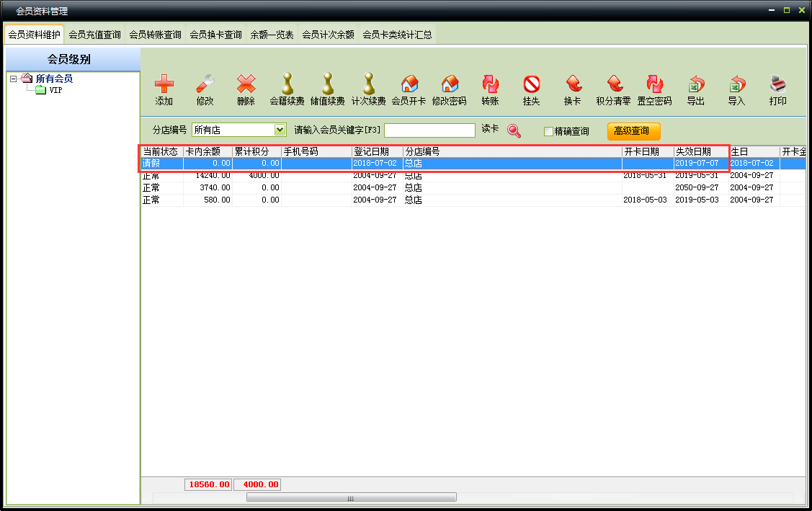This screenshot has width=812, height=511.
Task: Click the 失效日期 column header
Action: [701, 151]
